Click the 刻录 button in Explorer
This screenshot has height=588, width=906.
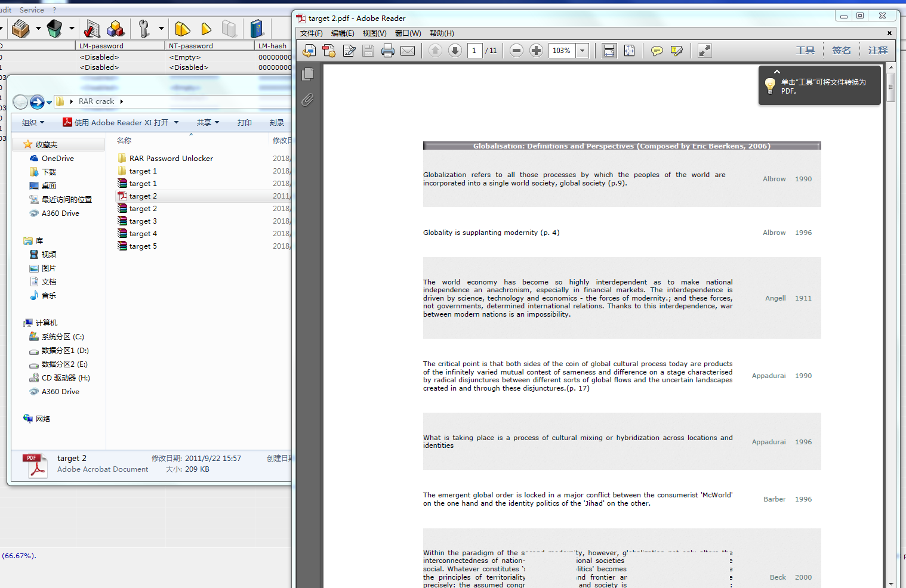[277, 123]
